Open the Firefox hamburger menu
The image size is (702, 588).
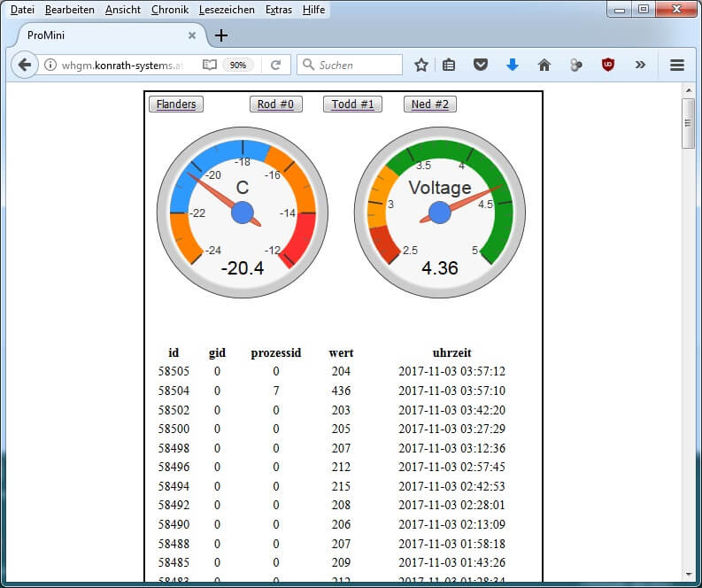pos(677,65)
